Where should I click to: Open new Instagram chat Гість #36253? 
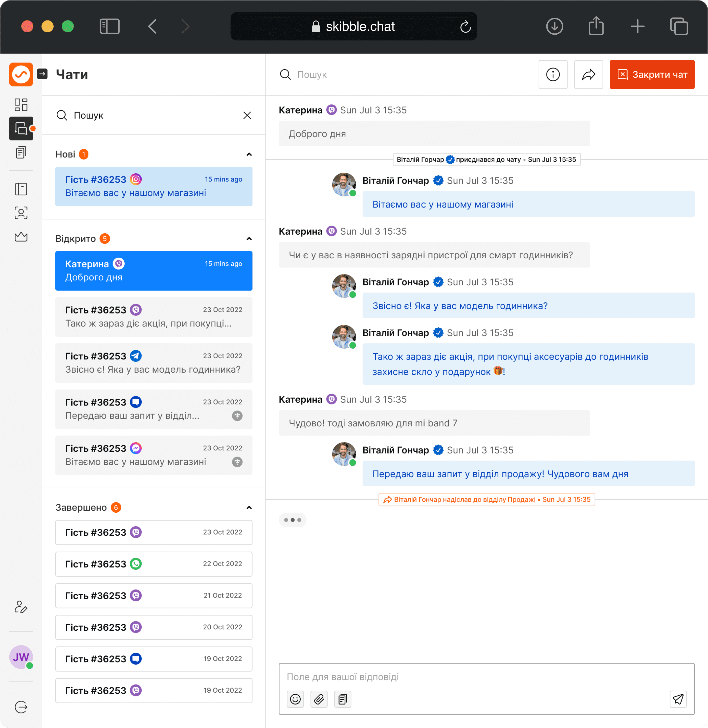pos(153,186)
